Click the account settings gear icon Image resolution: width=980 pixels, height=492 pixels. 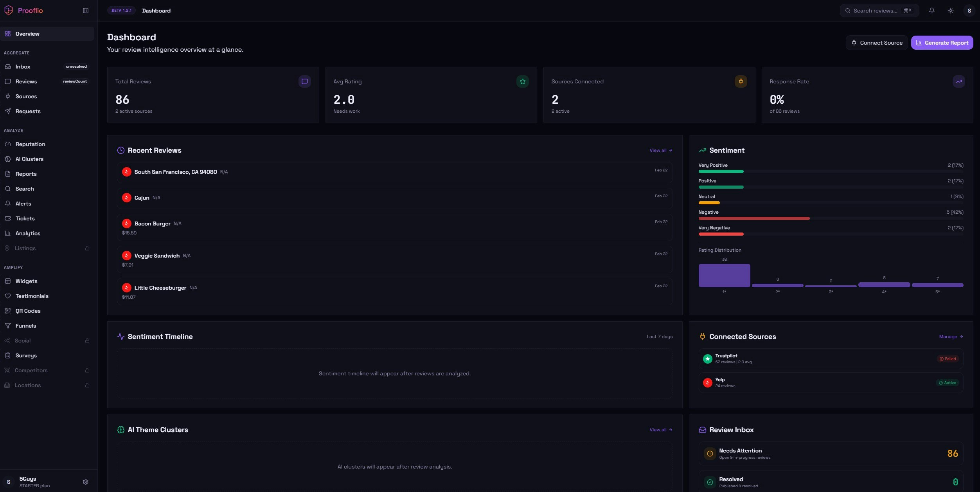[86, 482]
